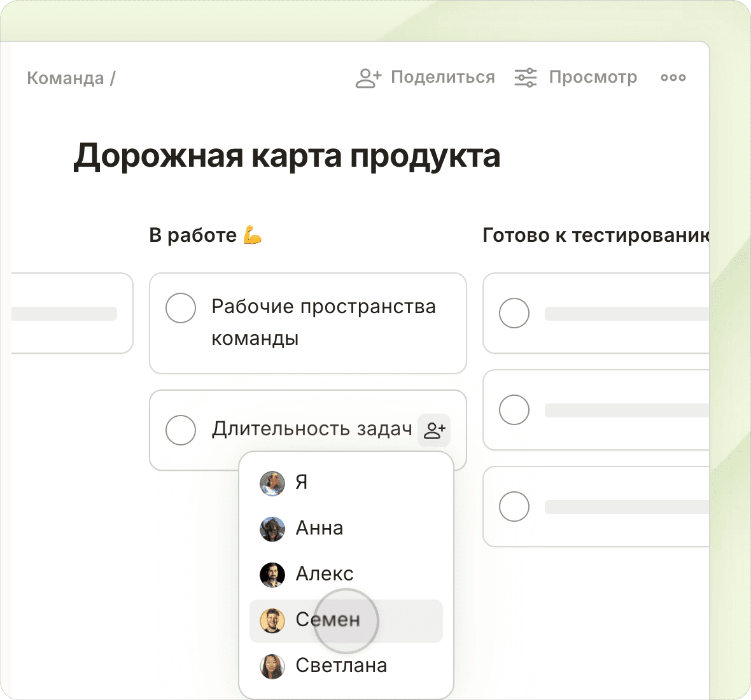Tick first task circle in Готово к тестированию
Screen dimensions: 751x700
514,313
